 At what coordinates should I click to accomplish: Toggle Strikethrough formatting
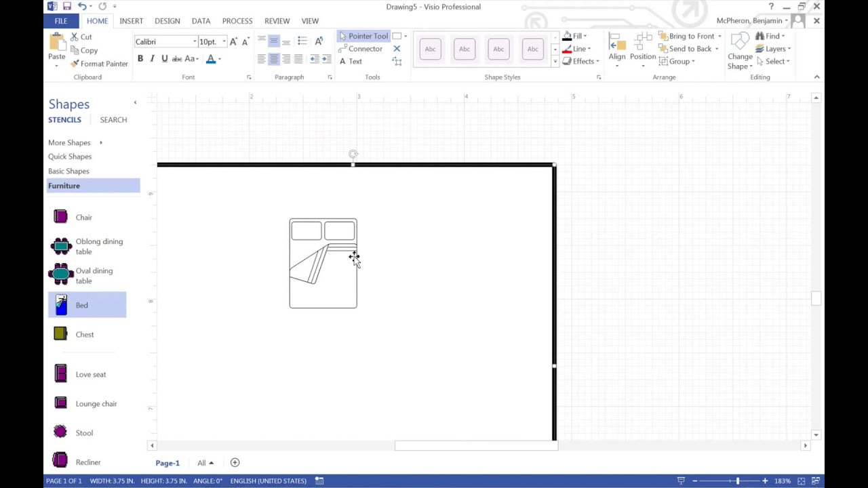pyautogui.click(x=176, y=59)
